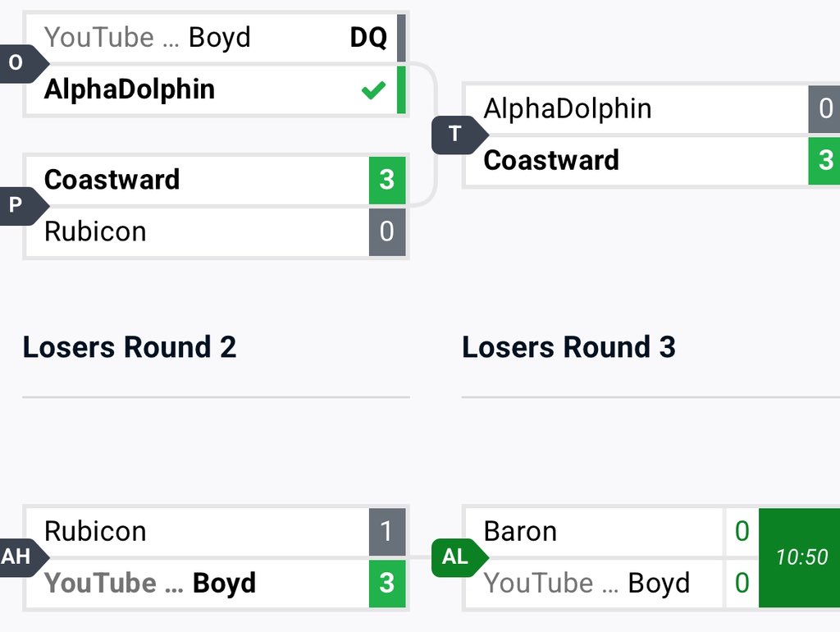
Task: Click AlphaDolphin's green winner checkmark
Action: coord(373,89)
